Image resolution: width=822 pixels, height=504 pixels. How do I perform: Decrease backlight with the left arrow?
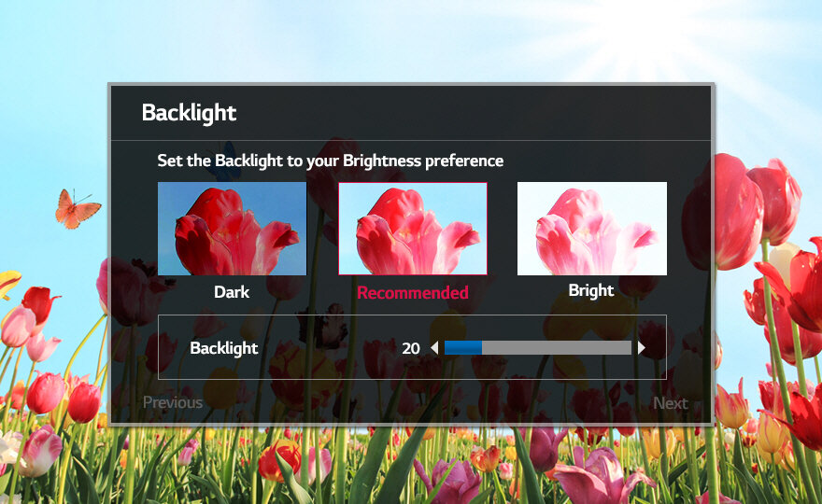(434, 348)
